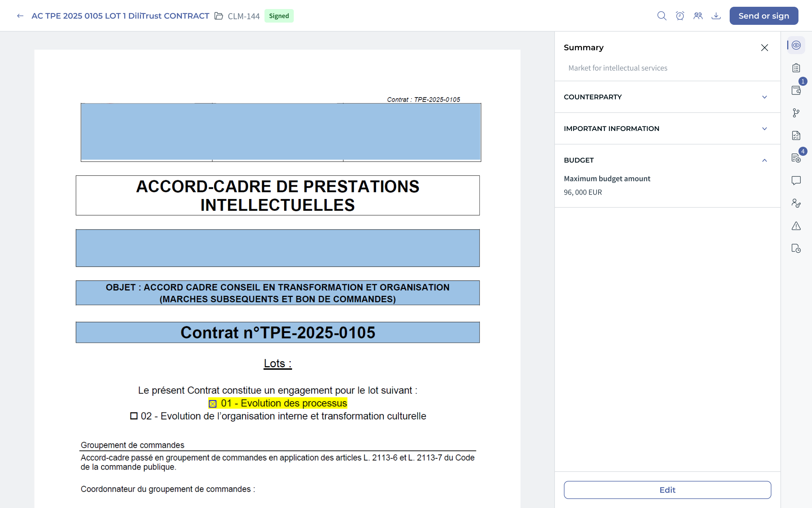Viewport: 812px width, 508px height.
Task: Toggle the checked 01 - Evolution des processus checkbox
Action: 213,404
